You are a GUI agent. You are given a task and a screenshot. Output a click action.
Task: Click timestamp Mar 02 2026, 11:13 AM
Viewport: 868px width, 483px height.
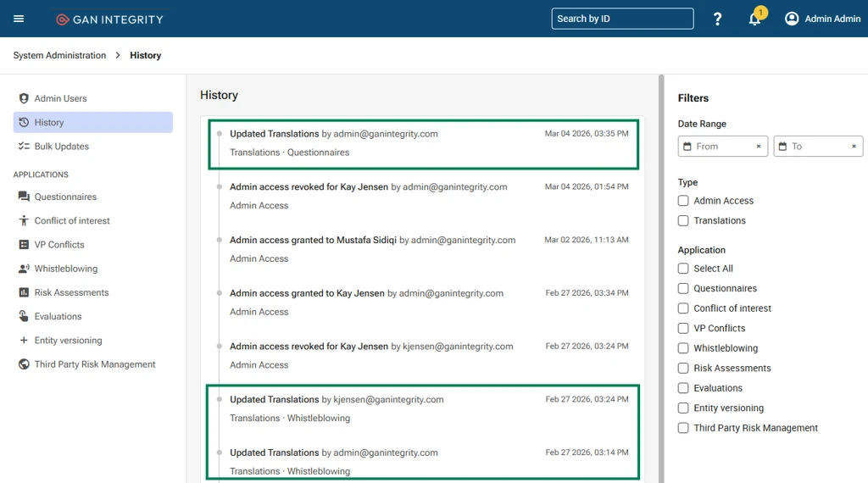(x=587, y=240)
